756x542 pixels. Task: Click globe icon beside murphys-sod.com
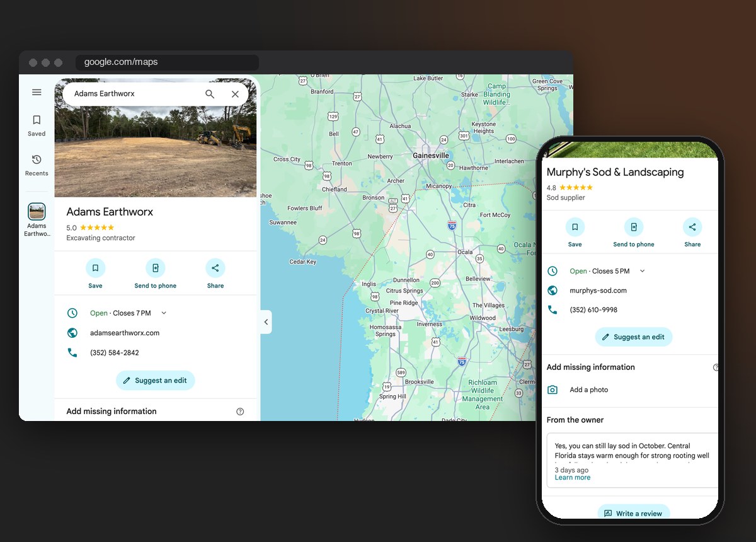pyautogui.click(x=553, y=291)
